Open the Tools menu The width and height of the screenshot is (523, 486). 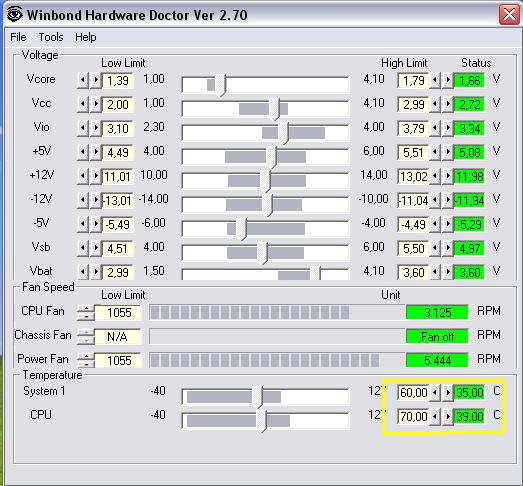[x=51, y=37]
